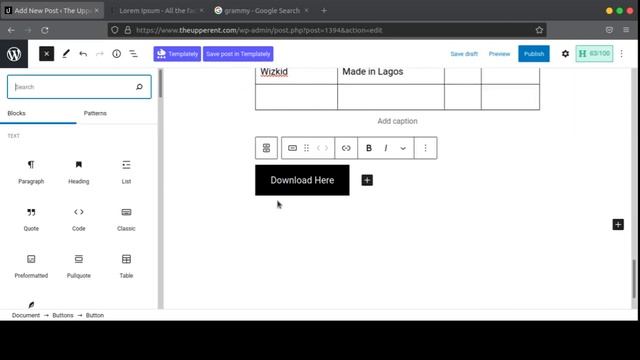This screenshot has width=640, height=360.
Task: Insert a Preformatted block
Action: tap(31, 267)
